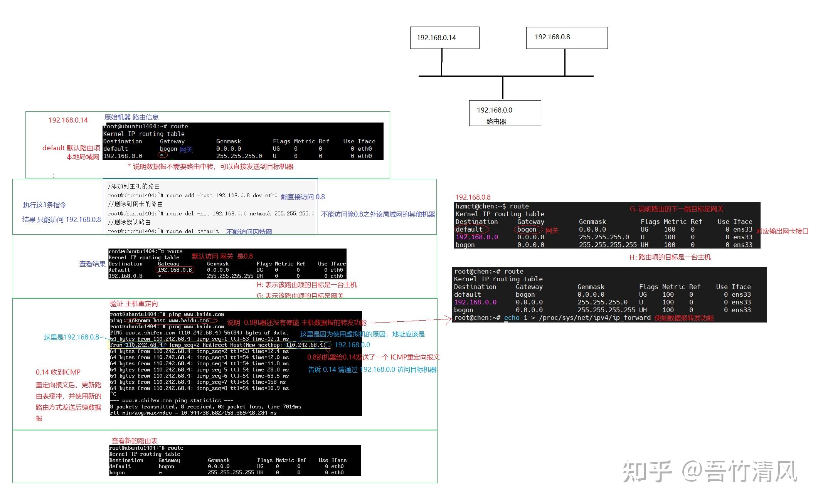Select the comment //删除到网卡的路由
Screen dimensions: 818x504
135,204
